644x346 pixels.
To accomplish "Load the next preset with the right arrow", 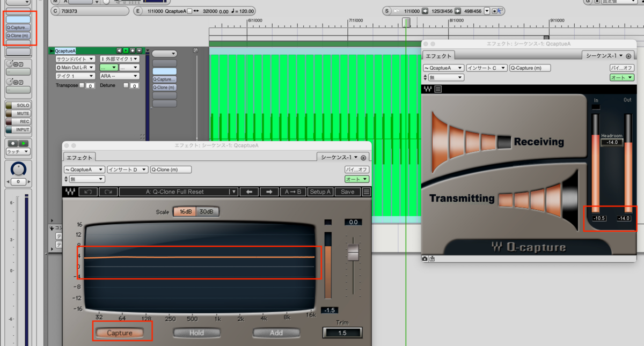I will (269, 192).
